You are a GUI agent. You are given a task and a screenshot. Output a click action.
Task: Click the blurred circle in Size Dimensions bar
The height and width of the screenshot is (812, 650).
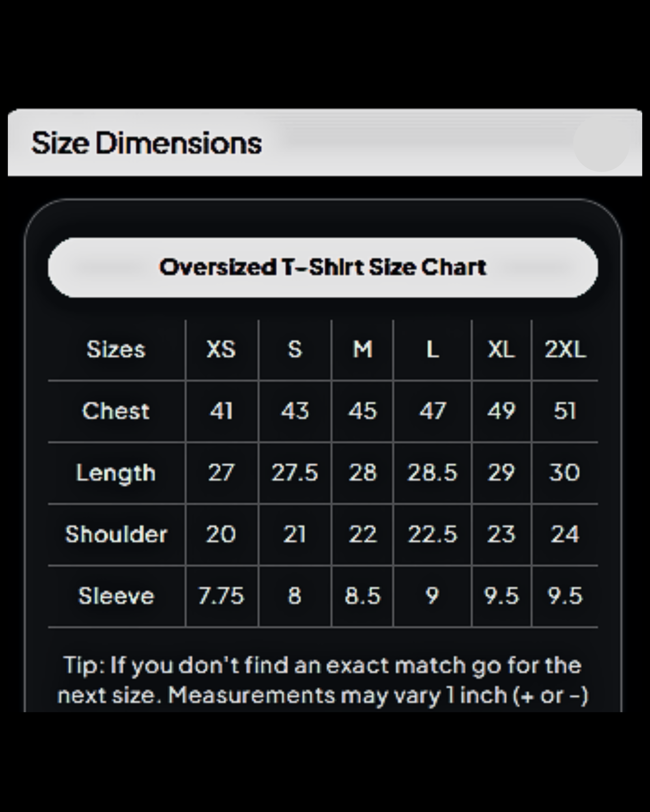point(601,144)
